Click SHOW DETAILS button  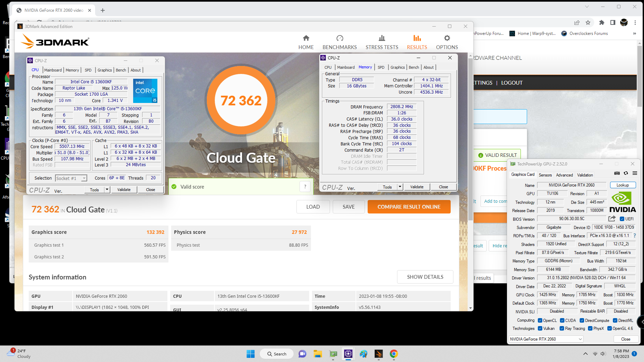(x=425, y=277)
